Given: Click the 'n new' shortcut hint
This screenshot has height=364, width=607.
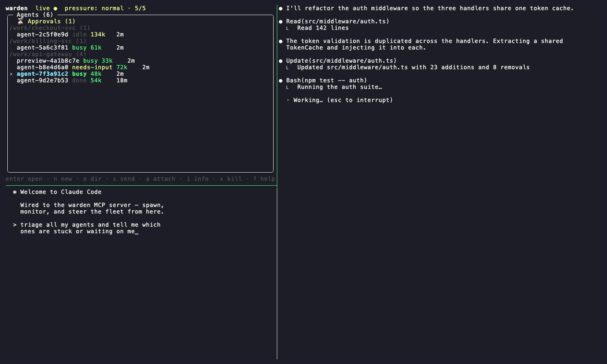Looking at the screenshot, I should pyautogui.click(x=63, y=179).
